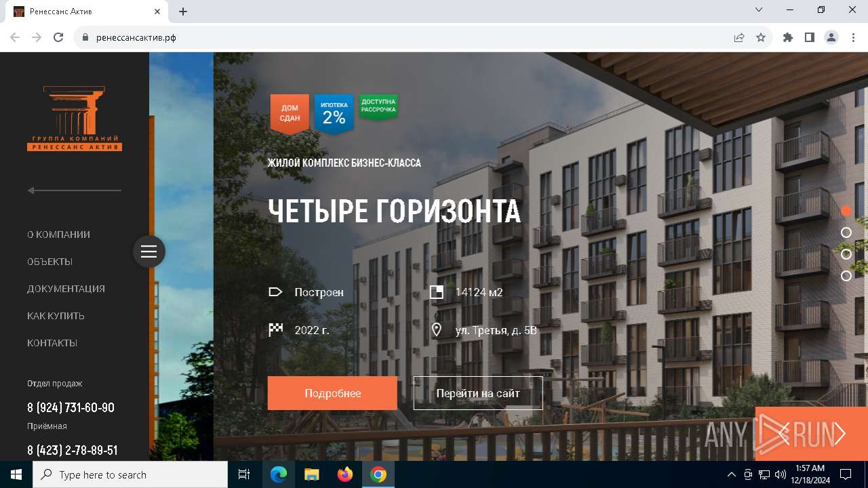
Task: Open the round hamburger menu button
Action: pyautogui.click(x=149, y=251)
